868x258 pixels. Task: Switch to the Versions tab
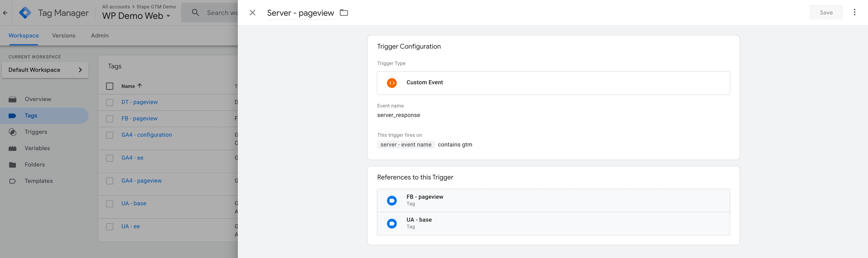[x=64, y=35]
